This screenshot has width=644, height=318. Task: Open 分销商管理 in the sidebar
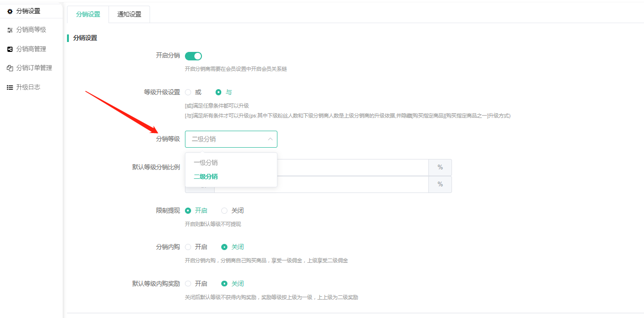pos(31,49)
